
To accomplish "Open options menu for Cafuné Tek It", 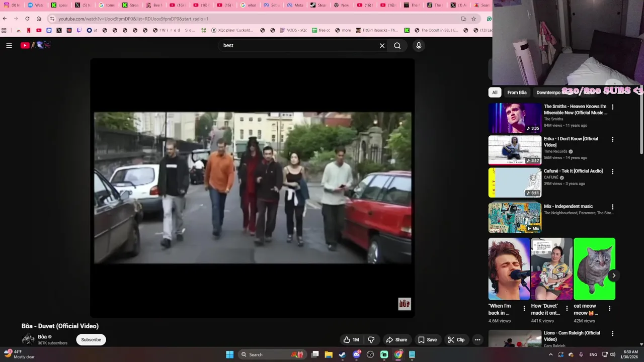I will coord(612,171).
